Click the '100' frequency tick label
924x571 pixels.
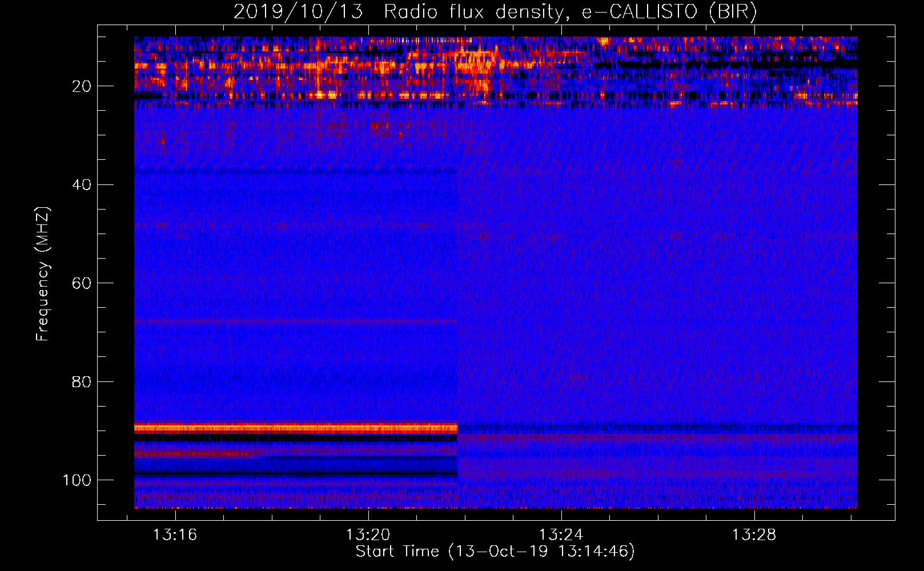(77, 480)
